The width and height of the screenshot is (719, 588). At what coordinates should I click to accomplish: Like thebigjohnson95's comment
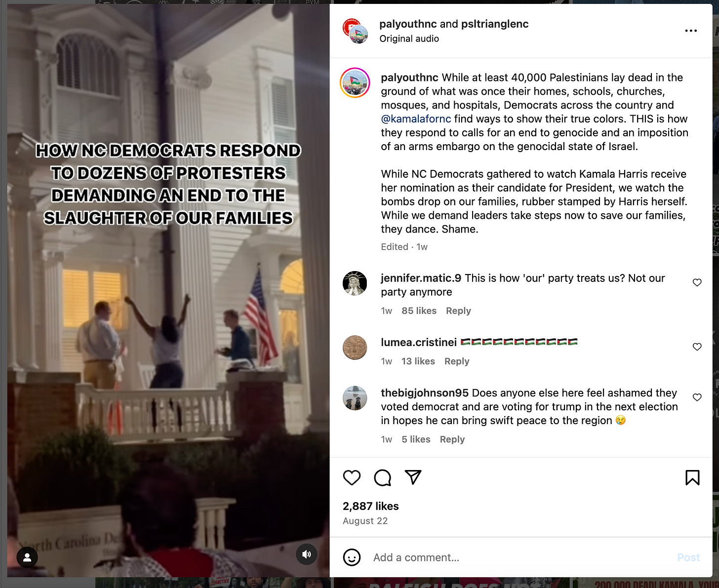pyautogui.click(x=697, y=397)
